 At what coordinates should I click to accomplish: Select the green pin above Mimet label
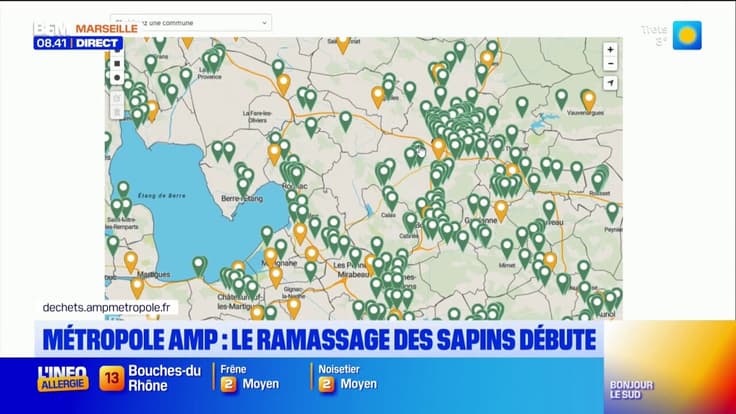pyautogui.click(x=507, y=248)
